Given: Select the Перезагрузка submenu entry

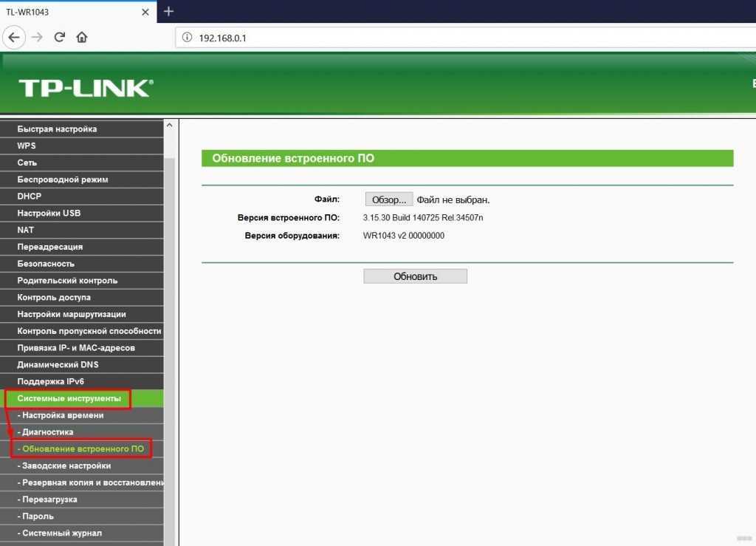Looking at the screenshot, I should tap(49, 499).
